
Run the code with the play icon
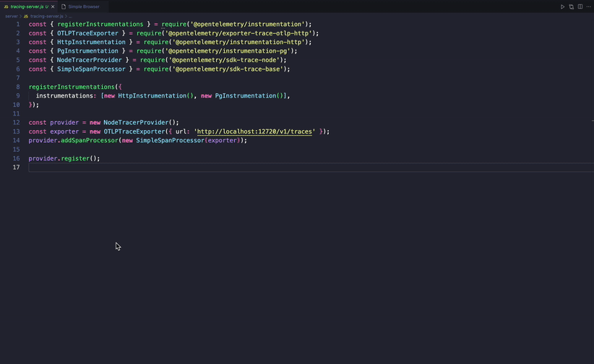pos(562,6)
